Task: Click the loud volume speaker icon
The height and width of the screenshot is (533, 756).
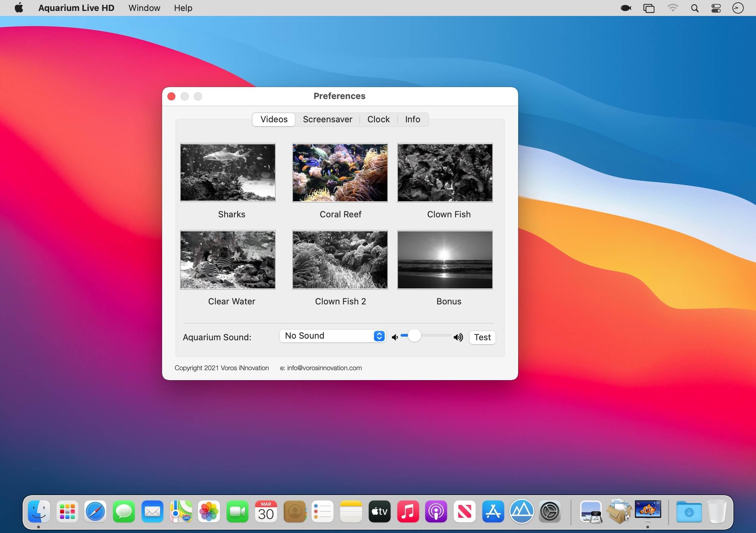Action: click(x=458, y=337)
